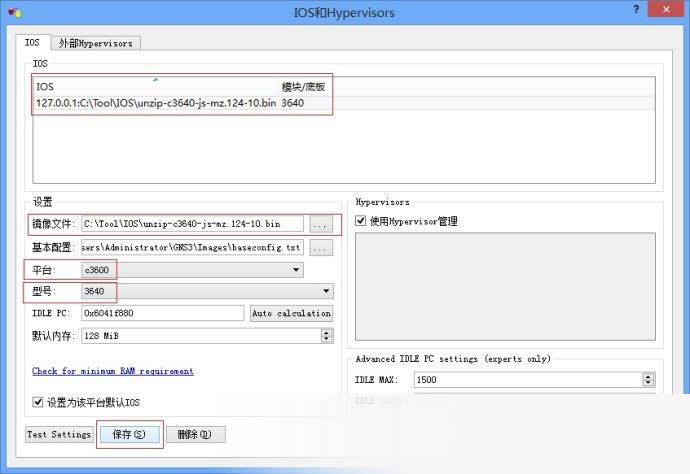
Task: Click the 默认内存 128 MiB field
Action: 202,336
